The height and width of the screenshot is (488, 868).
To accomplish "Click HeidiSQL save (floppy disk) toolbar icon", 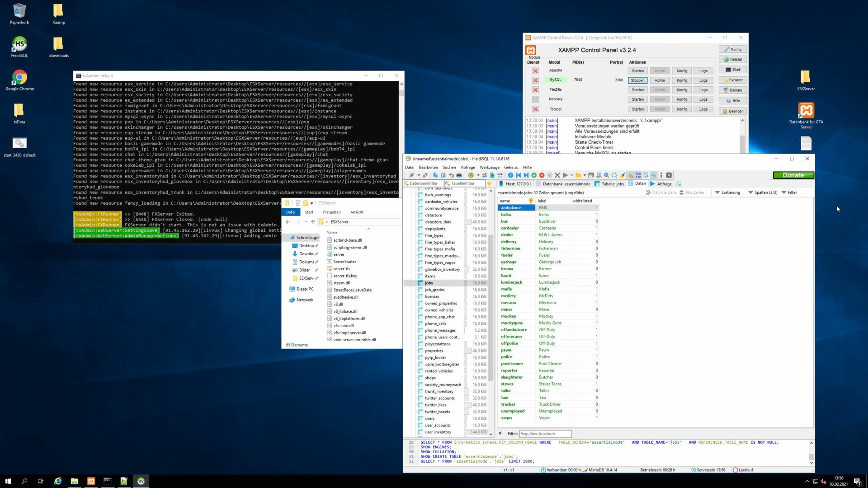I will 590,175.
